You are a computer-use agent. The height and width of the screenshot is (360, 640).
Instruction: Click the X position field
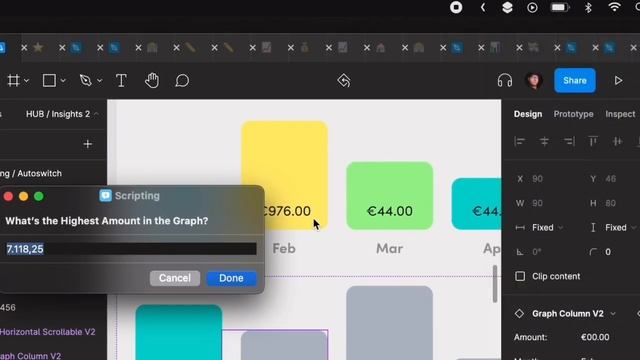[538, 179]
